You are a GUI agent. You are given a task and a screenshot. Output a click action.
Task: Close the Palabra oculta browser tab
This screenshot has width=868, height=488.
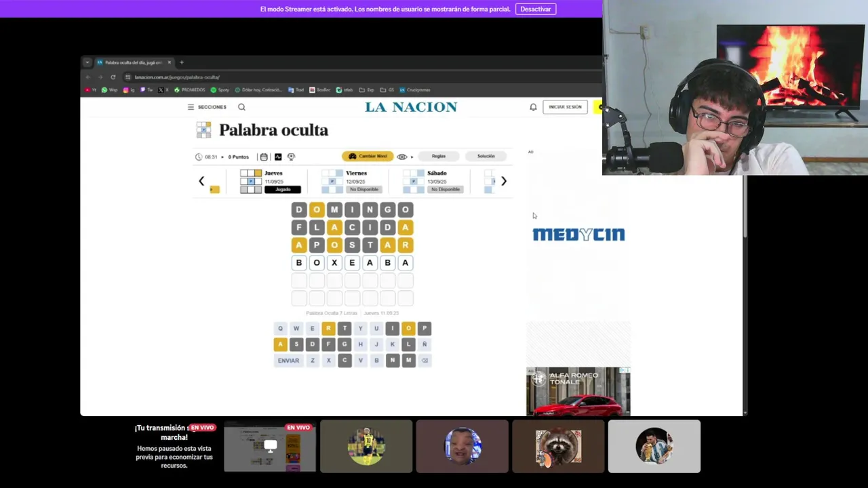[x=170, y=62]
